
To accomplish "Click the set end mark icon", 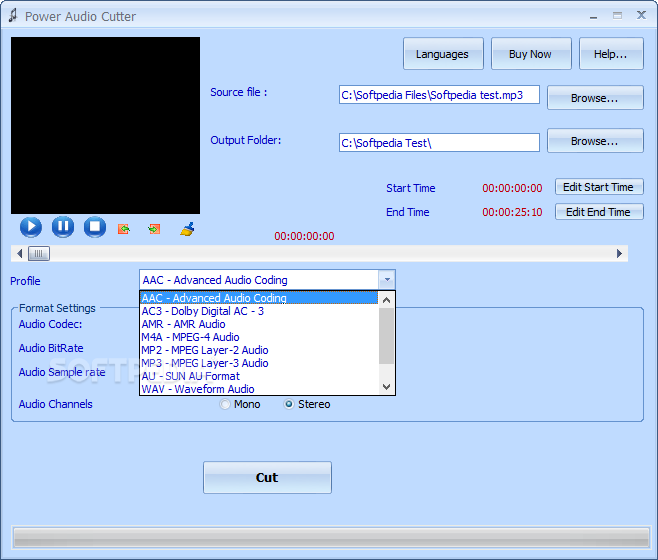I will point(154,229).
